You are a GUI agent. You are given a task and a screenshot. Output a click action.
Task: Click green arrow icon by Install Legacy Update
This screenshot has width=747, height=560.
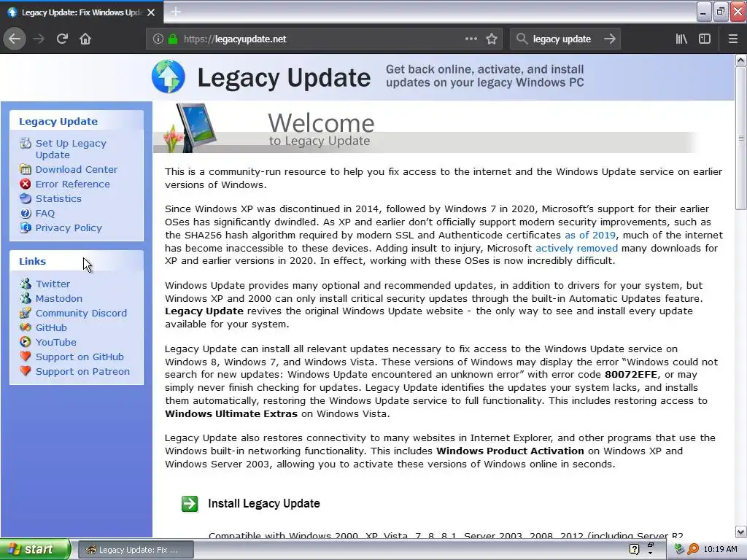[x=190, y=504]
